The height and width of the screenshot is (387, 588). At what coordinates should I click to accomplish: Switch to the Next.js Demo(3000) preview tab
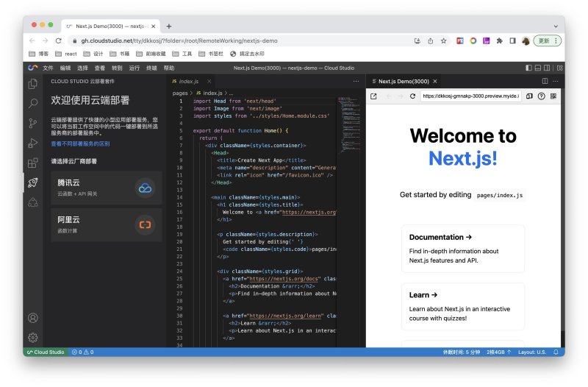(404, 81)
